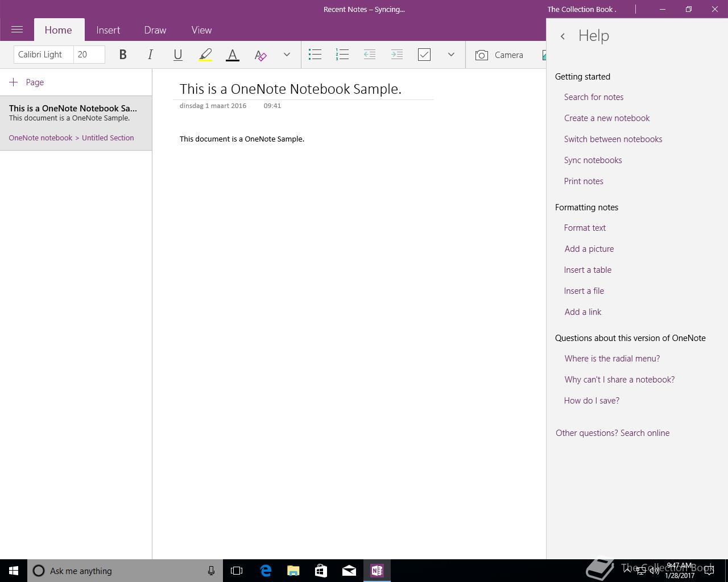Viewport: 728px width, 582px height.
Task: Open Print notes help topic
Action: coord(584,181)
